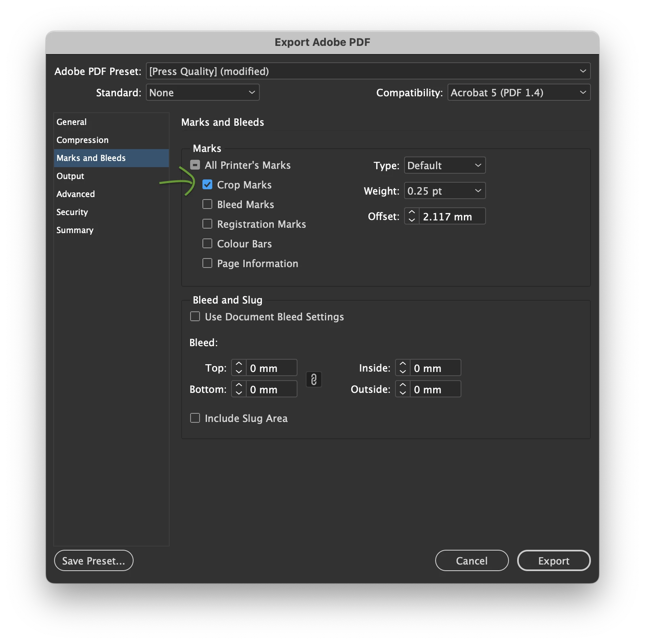Click the Save Preset button
645x644 pixels.
click(94, 561)
